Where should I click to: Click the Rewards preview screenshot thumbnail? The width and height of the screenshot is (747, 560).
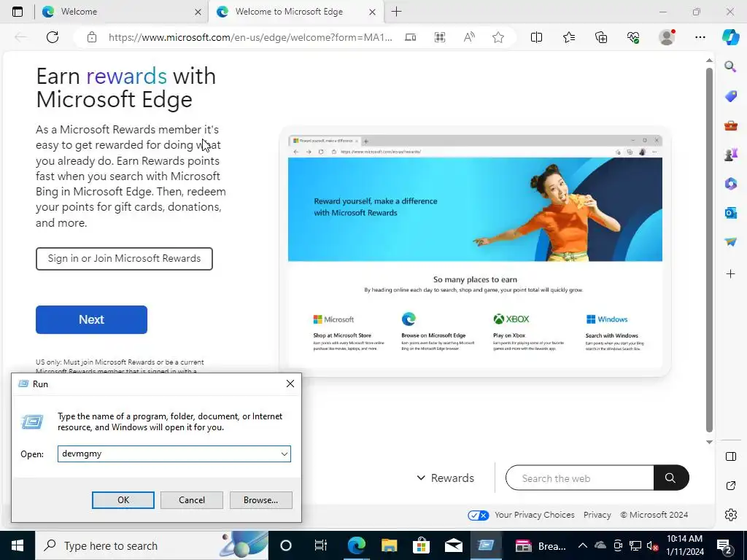point(475,251)
